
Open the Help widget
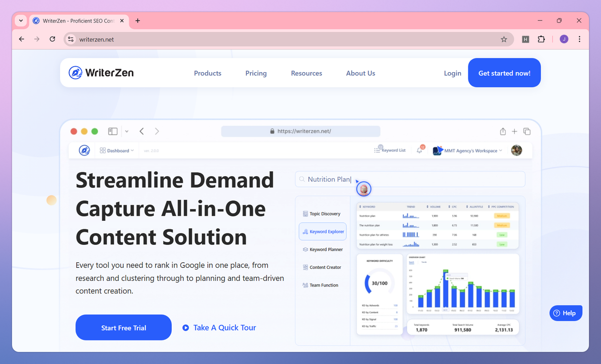tap(566, 313)
